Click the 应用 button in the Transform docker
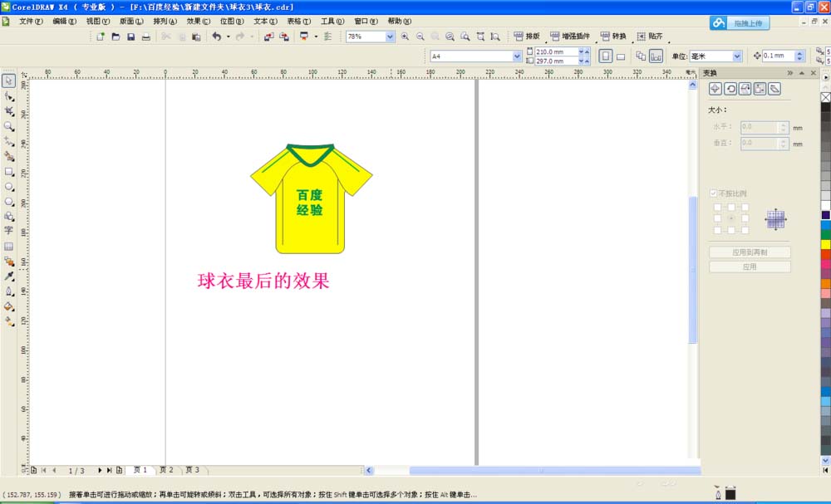831x504 pixels. pyautogui.click(x=750, y=266)
